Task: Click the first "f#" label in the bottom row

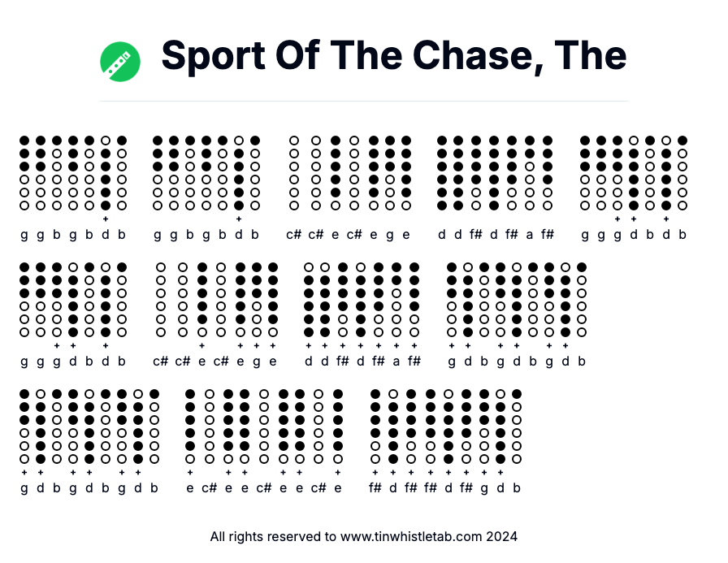Action: click(375, 488)
